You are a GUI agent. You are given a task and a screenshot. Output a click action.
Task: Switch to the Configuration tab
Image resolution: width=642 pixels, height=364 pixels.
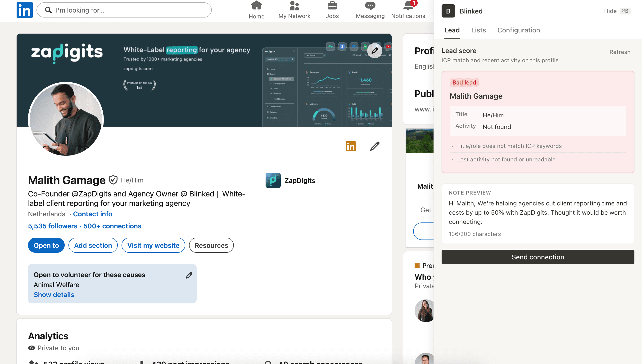click(518, 30)
